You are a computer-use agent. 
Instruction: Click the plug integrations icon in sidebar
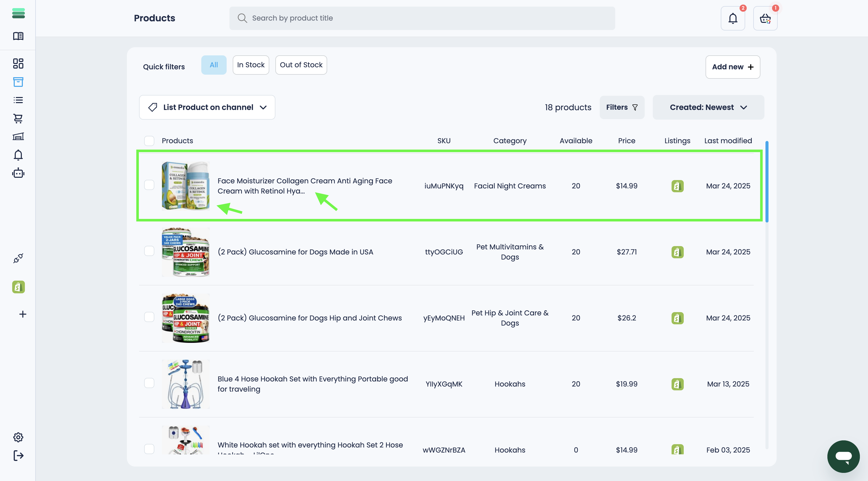pos(18,258)
